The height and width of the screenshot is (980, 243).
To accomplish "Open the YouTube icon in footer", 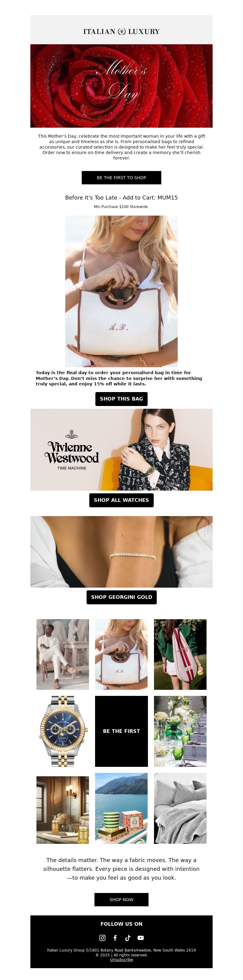I will tap(141, 938).
